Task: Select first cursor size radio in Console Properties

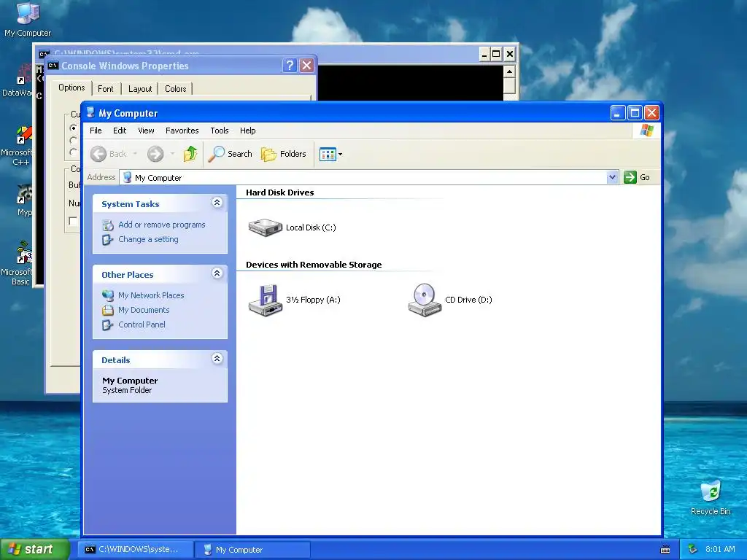Action: pos(74,128)
